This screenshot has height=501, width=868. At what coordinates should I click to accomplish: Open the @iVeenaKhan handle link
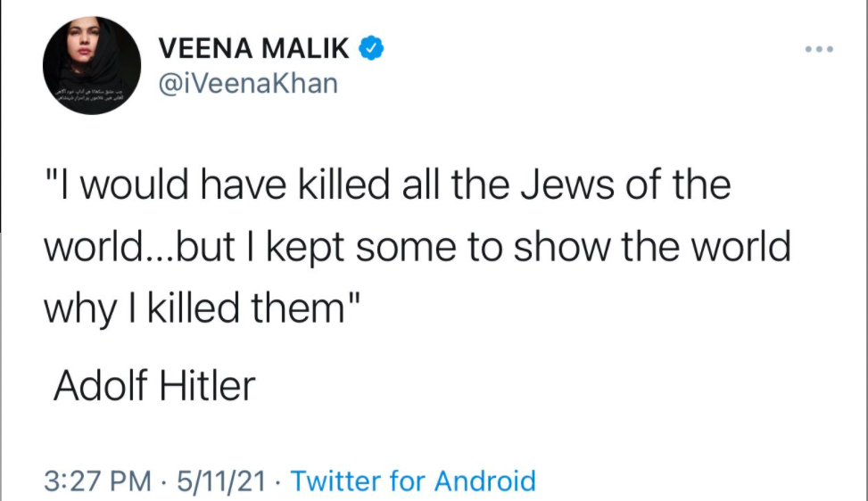tap(248, 83)
